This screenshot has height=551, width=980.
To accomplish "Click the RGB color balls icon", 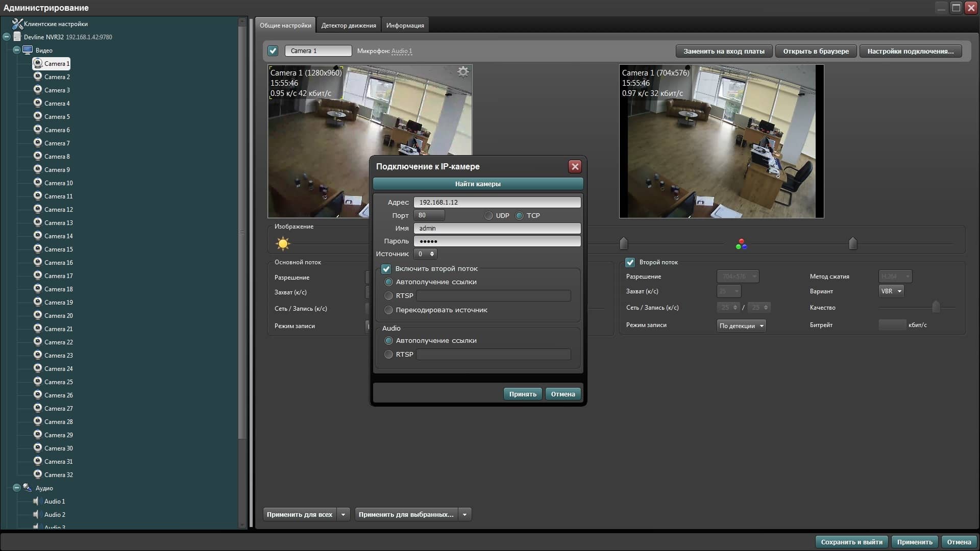I will click(741, 244).
